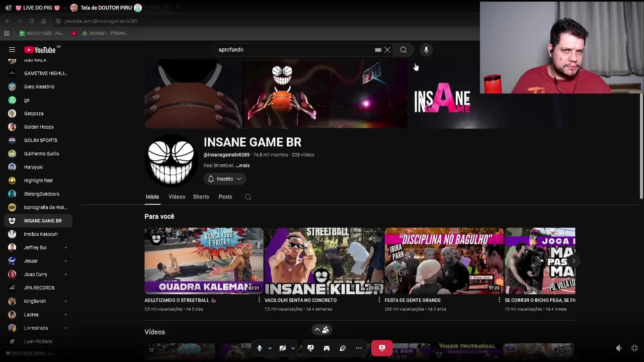644x362 pixels.
Task: Open iBelongOutdoors subscription in sidebar
Action: point(38,194)
